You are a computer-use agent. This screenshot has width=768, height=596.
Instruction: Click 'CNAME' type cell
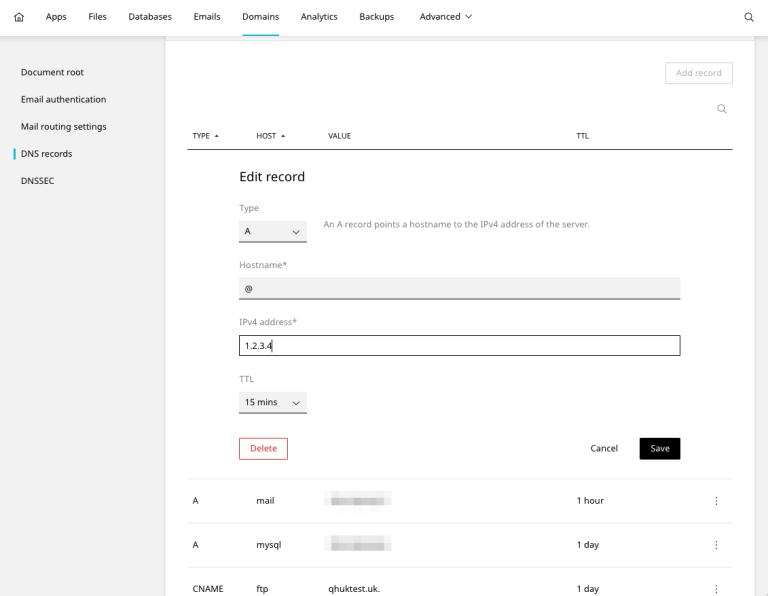pos(208,589)
